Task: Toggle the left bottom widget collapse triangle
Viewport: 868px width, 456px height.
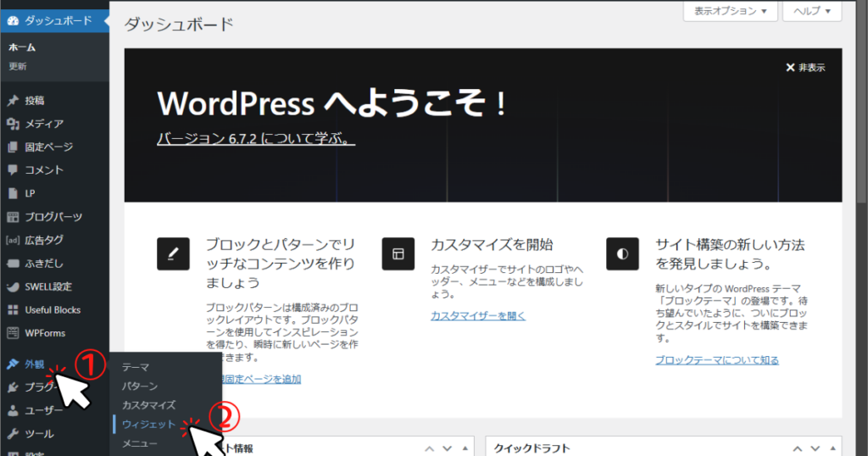Action: coord(465,448)
